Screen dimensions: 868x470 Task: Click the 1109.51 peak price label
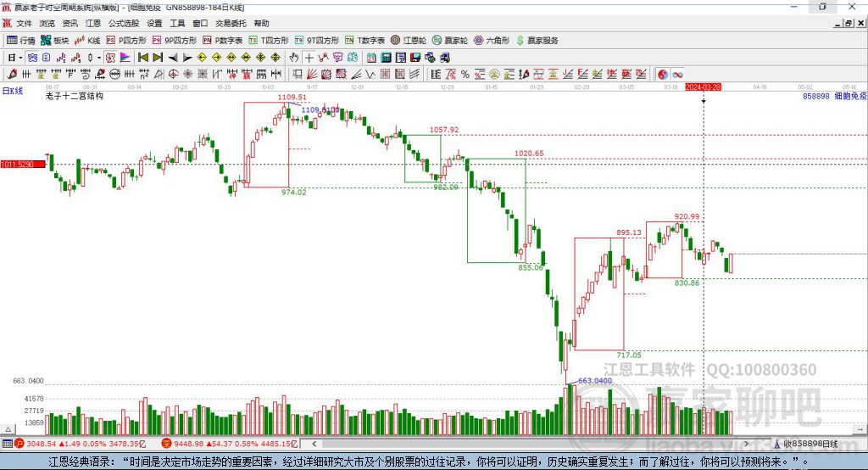click(292, 98)
